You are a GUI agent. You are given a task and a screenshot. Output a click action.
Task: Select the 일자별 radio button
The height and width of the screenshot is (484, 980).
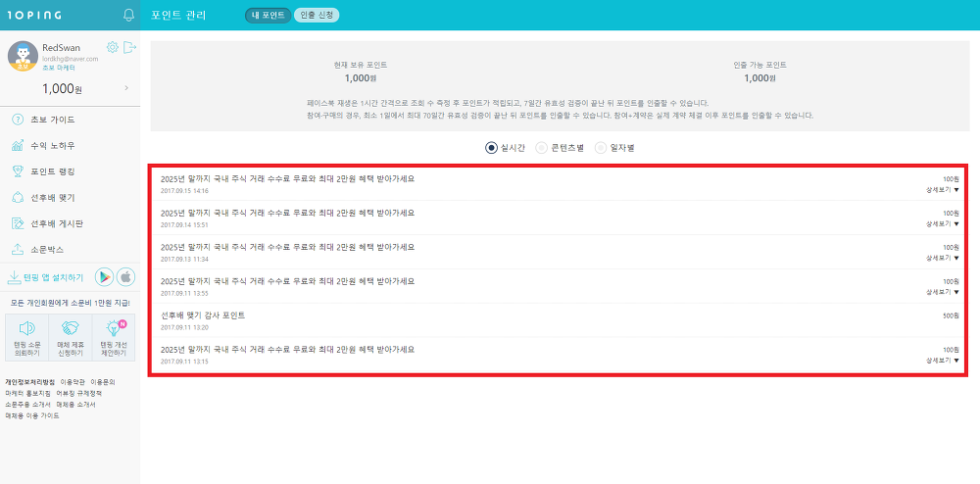click(x=601, y=148)
